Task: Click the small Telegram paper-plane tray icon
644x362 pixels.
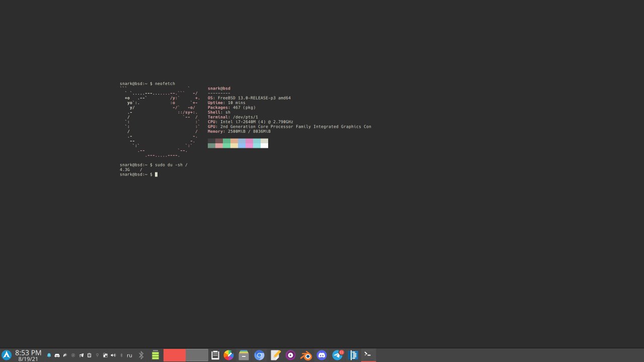Action: click(x=81, y=355)
